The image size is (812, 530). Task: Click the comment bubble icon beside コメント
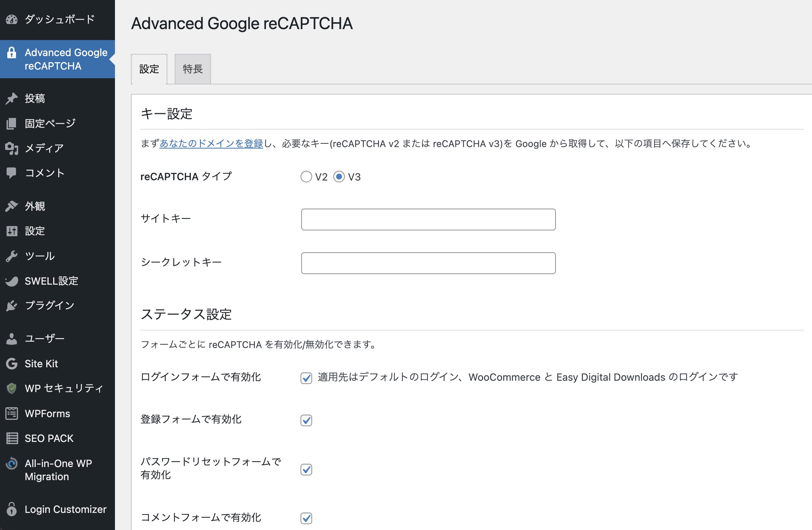click(x=12, y=173)
